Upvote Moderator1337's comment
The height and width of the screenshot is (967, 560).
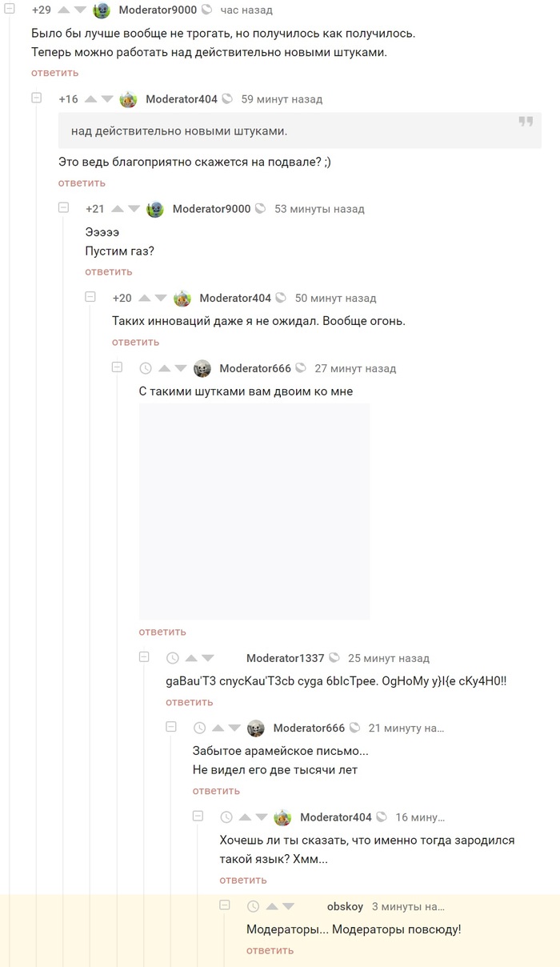pyautogui.click(x=192, y=658)
